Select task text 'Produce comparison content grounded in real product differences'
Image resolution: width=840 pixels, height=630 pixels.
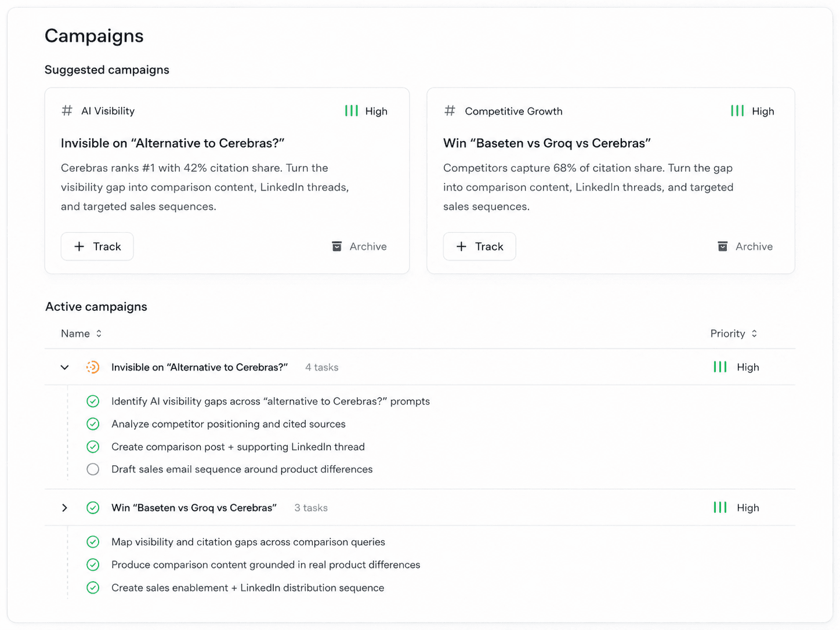(266, 564)
